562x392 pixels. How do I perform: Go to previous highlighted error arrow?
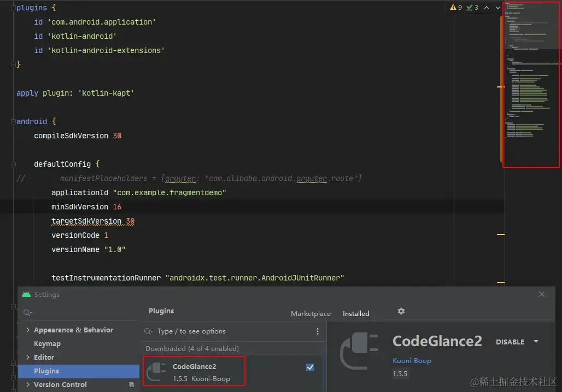point(487,8)
